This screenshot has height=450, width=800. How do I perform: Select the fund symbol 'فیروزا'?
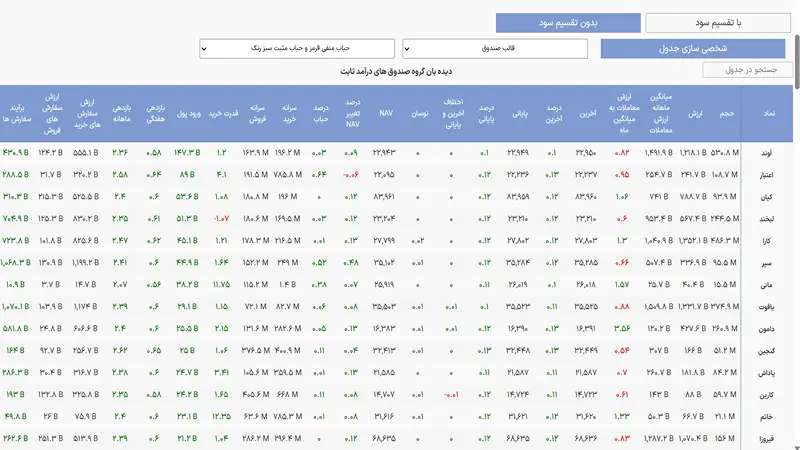[x=766, y=438]
